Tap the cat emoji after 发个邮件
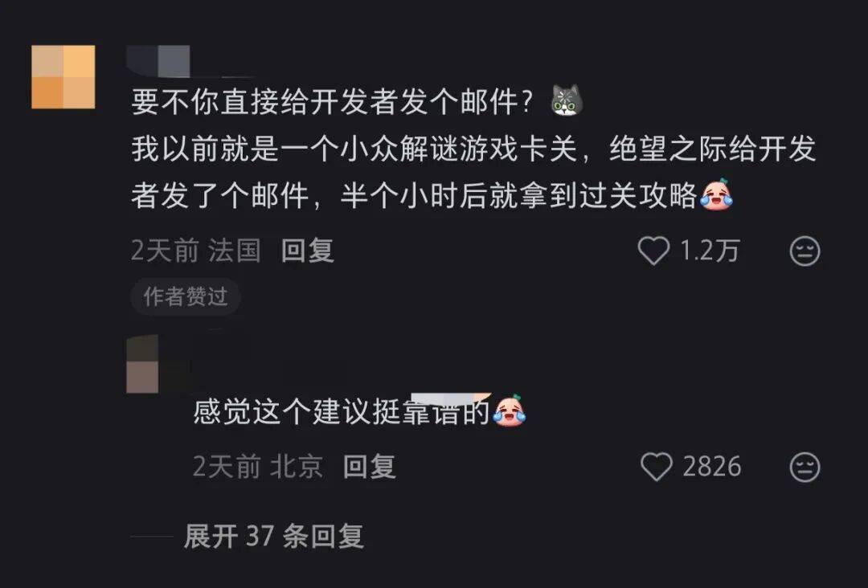This screenshot has width=868, height=588. pyautogui.click(x=567, y=100)
